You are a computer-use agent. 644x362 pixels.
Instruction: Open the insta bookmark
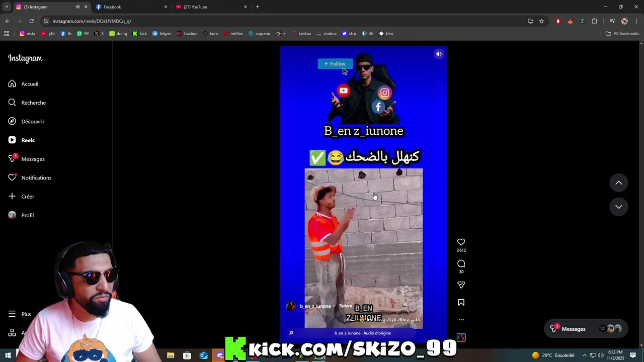[27, 34]
